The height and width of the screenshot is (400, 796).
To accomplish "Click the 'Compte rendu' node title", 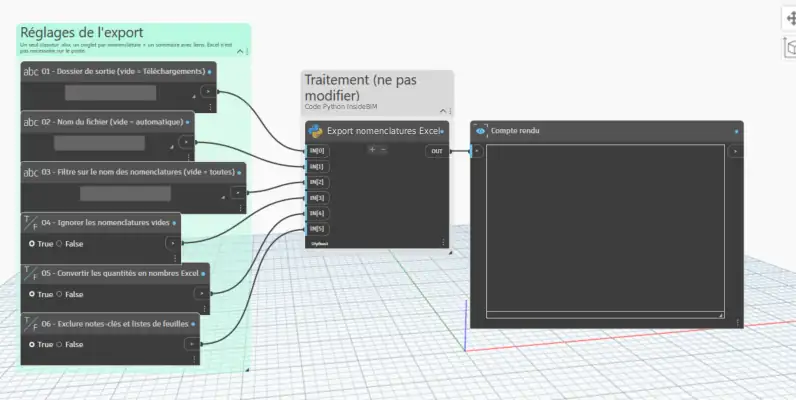I will [x=515, y=131].
